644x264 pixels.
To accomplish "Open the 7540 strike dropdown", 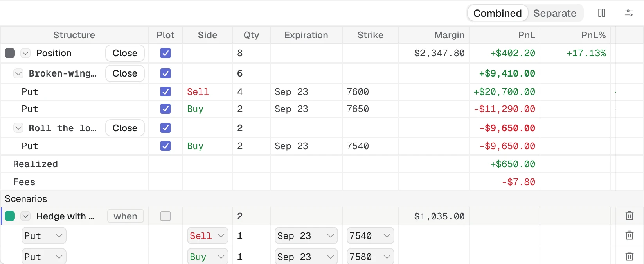I will (x=370, y=236).
